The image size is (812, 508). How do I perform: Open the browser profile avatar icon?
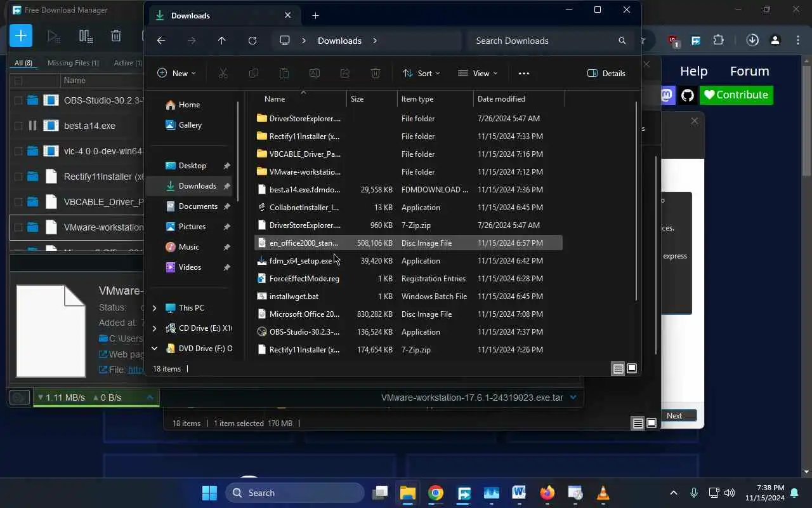(775, 40)
